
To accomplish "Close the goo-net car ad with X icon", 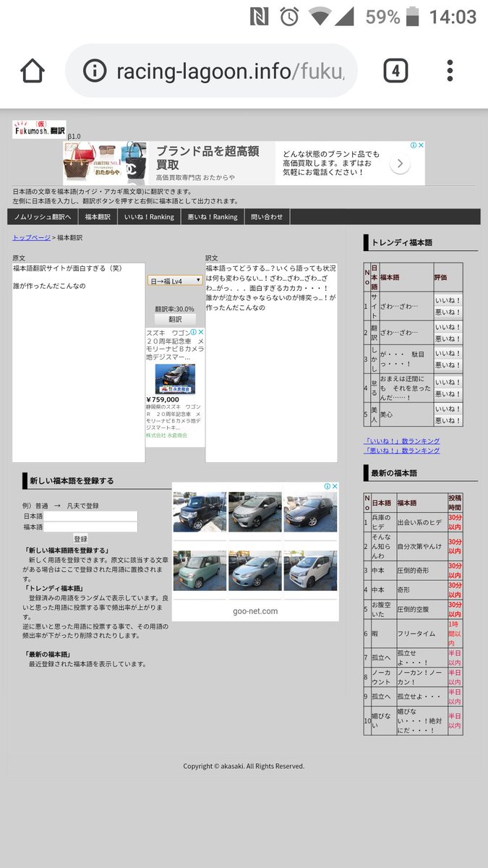I will coord(335,486).
